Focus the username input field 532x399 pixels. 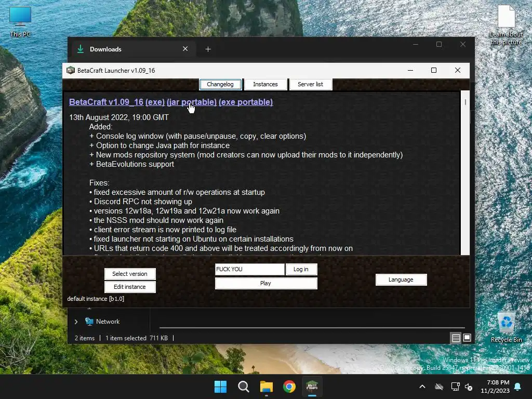pos(250,269)
